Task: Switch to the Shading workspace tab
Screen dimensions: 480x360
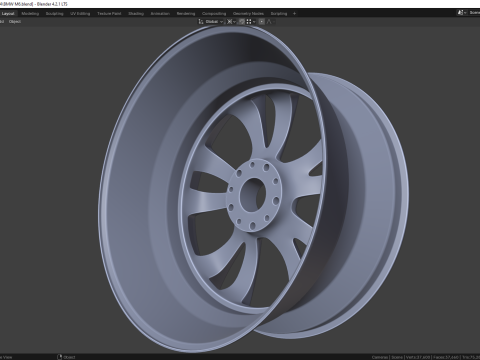Action: 136,14
